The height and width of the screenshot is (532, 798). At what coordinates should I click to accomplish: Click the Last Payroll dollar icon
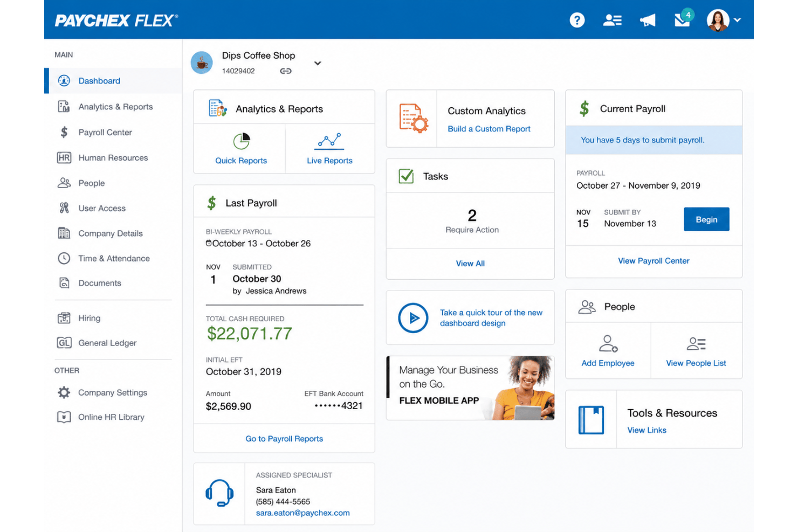coord(211,203)
